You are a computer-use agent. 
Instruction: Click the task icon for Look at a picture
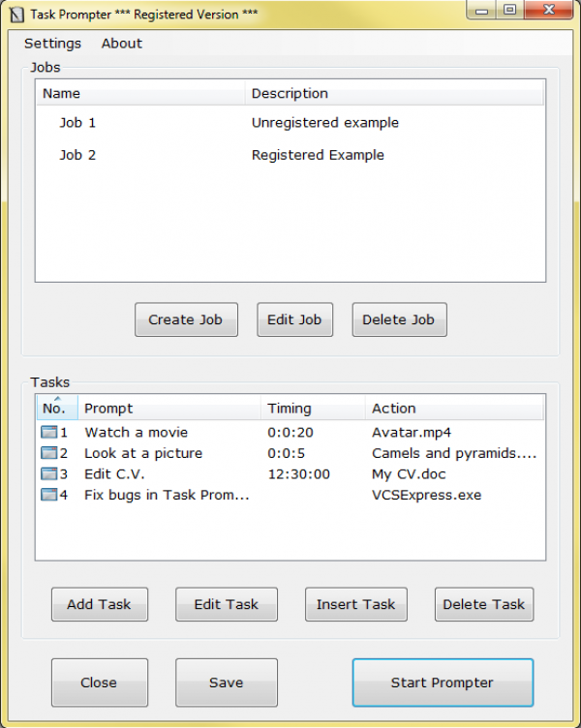coord(49,453)
